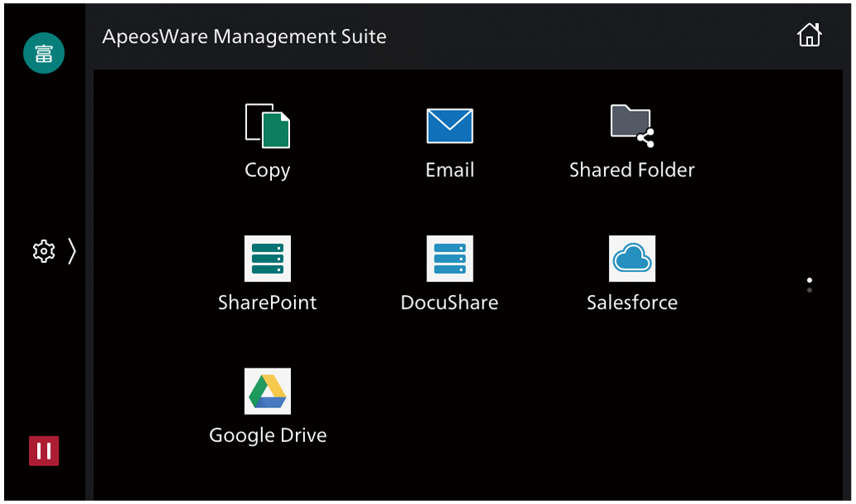Open the Google Drive triangle icon
The image size is (856, 504).
point(268,391)
